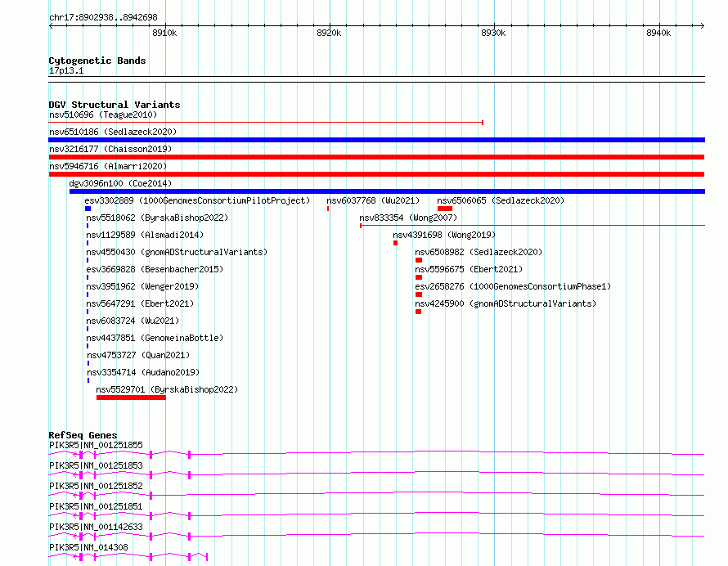Open nsv3354714 (Audano2019) label
Image resolution: width=728 pixels, height=566 pixels.
143,372
